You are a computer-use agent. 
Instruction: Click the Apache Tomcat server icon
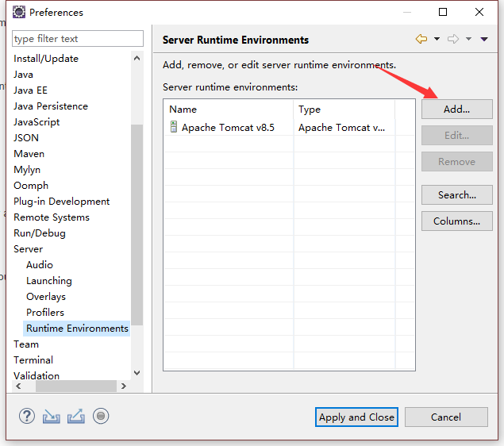[174, 127]
